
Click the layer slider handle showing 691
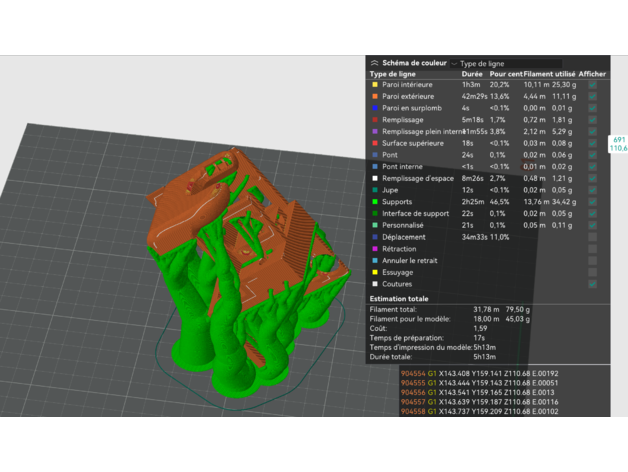pos(618,143)
